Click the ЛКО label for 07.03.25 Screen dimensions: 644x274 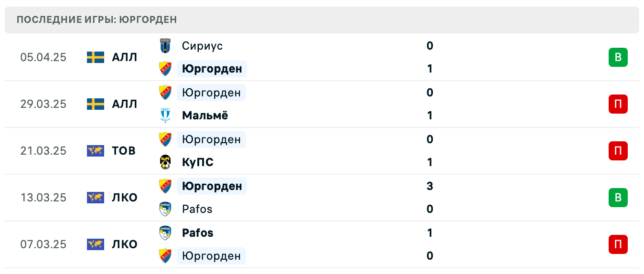click(125, 244)
